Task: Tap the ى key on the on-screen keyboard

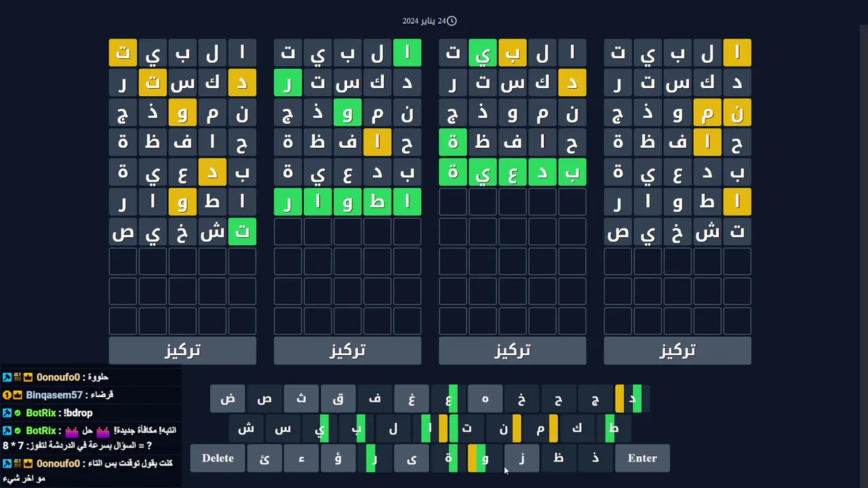Action: [411, 458]
